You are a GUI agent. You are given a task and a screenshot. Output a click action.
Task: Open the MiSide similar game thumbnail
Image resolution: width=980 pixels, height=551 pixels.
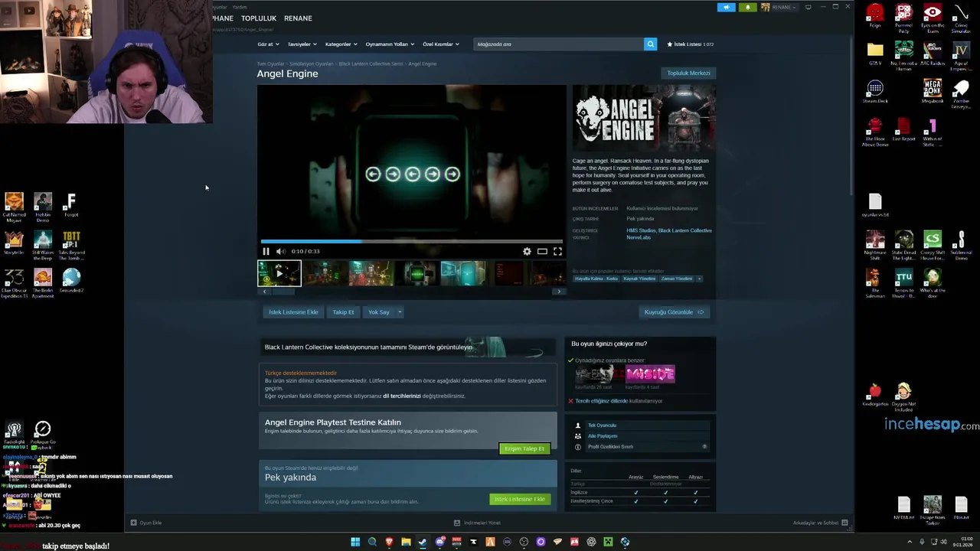coord(650,374)
